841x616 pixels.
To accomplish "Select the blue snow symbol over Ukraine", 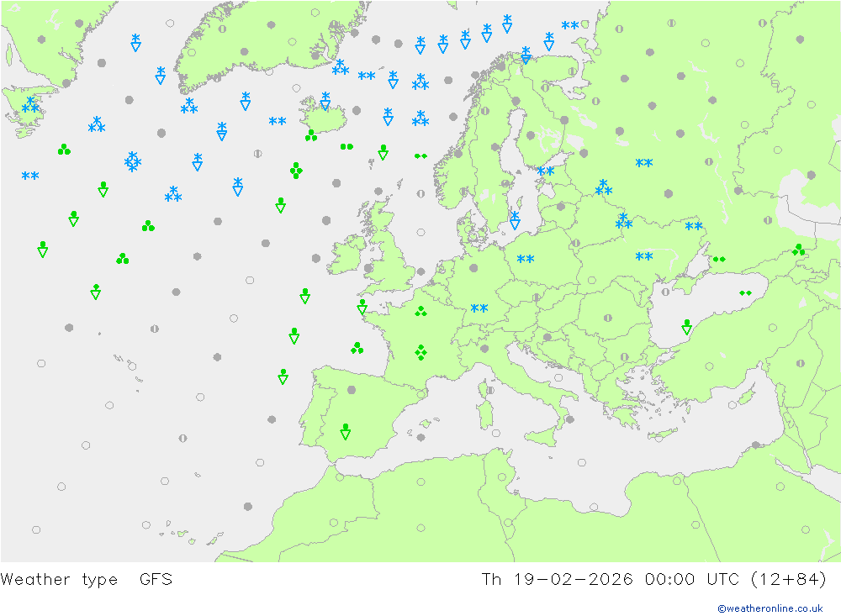I will 644,257.
